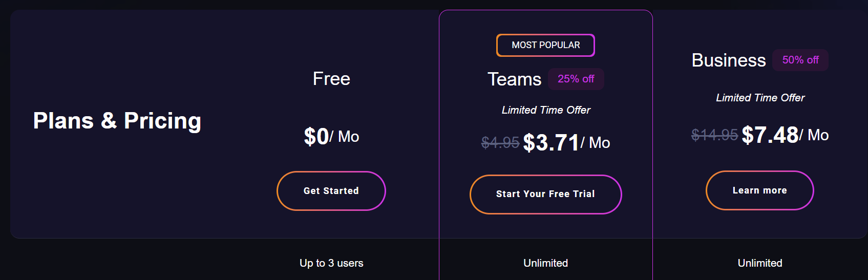Viewport: 868px width, 280px height.
Task: Click the Get Started button
Action: (x=331, y=191)
